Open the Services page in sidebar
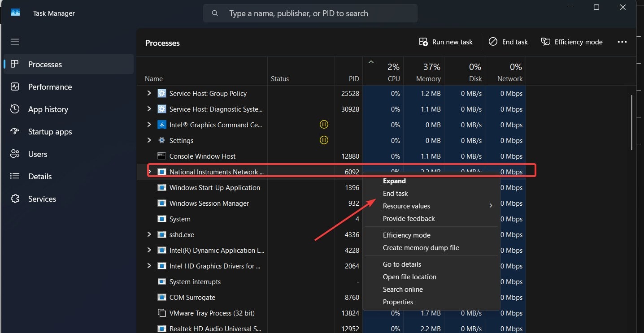 pyautogui.click(x=42, y=199)
